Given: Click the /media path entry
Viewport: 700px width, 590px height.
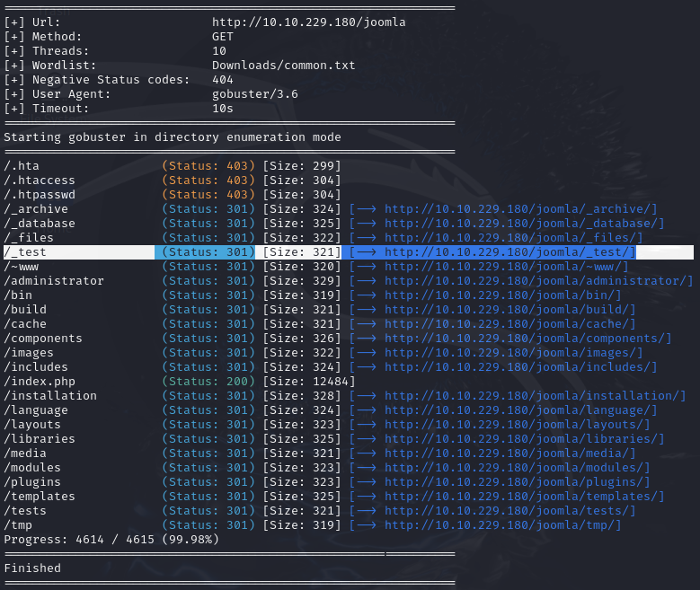Looking at the screenshot, I should coord(25,453).
